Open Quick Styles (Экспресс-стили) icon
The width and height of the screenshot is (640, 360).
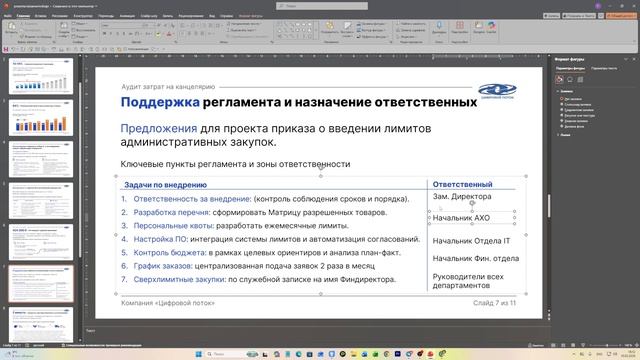click(347, 29)
